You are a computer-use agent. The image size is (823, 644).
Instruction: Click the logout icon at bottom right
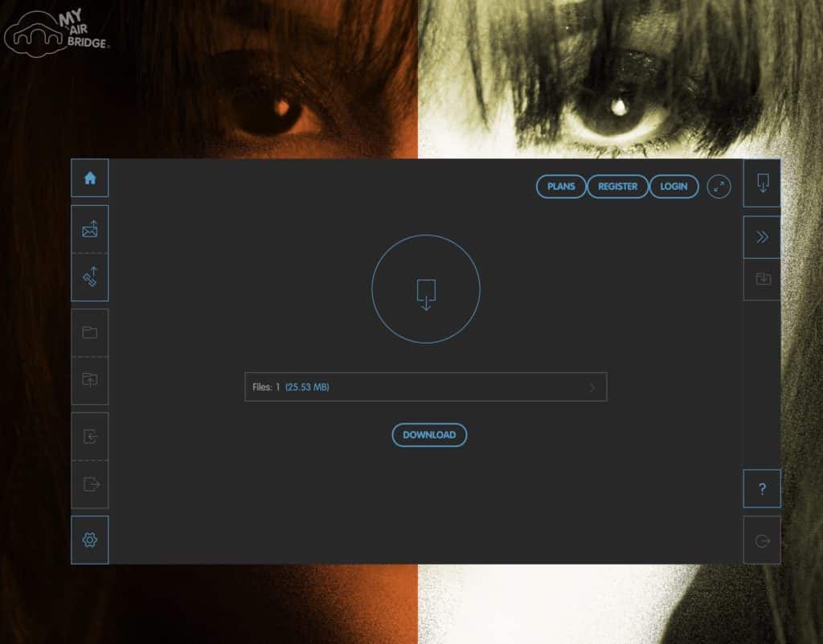pos(762,540)
